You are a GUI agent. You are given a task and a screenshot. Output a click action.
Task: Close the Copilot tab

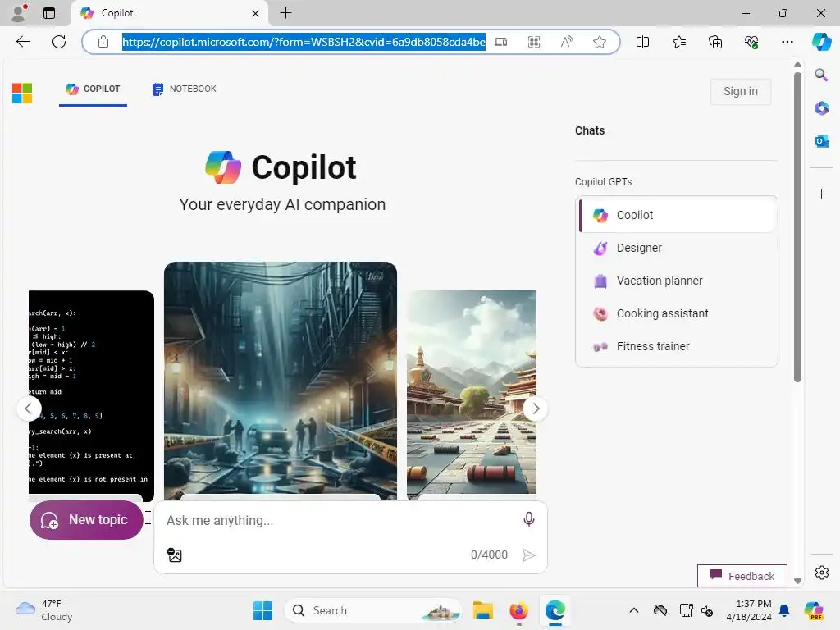(256, 13)
